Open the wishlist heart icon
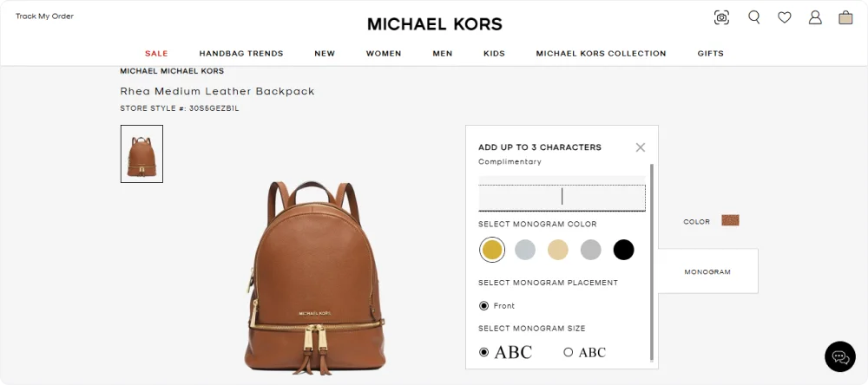This screenshot has height=385, width=868. click(x=785, y=17)
